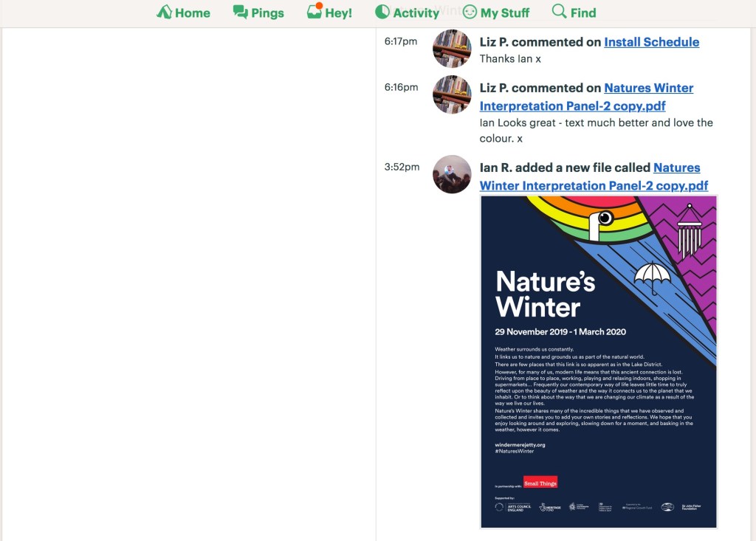This screenshot has width=756, height=541.
Task: Open the Hey! inbox notification icon
Action: 315,11
